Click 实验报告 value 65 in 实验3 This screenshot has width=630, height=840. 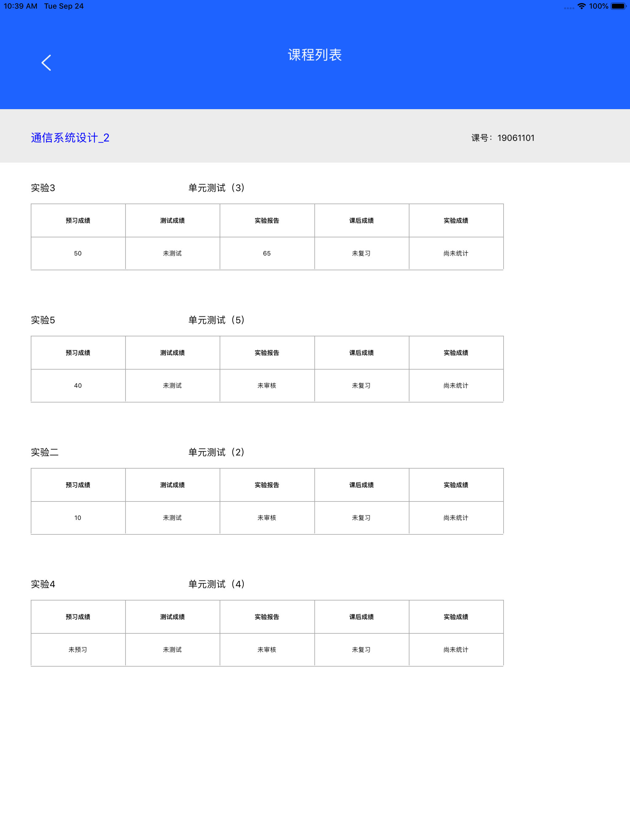click(x=267, y=253)
